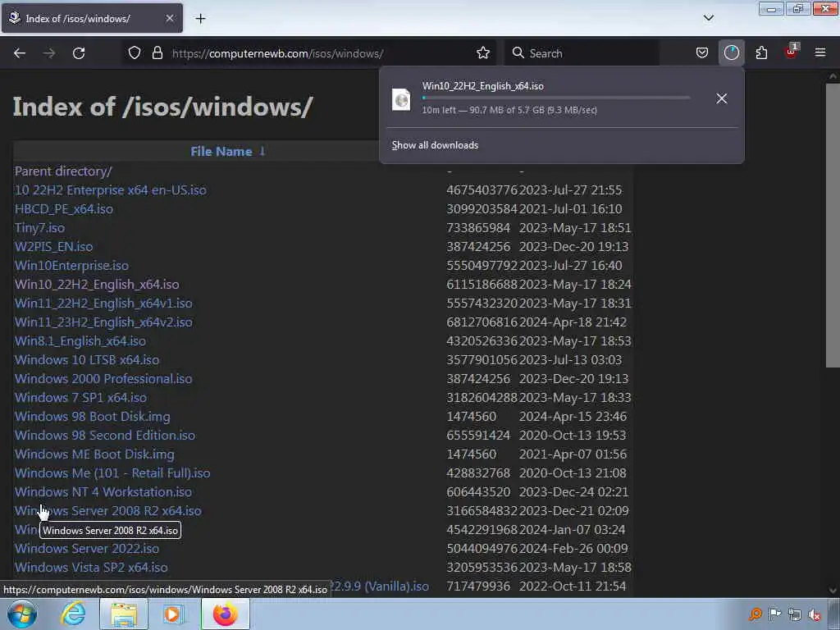Click the downloading file's disc icon
The width and height of the screenshot is (840, 630).
(401, 99)
